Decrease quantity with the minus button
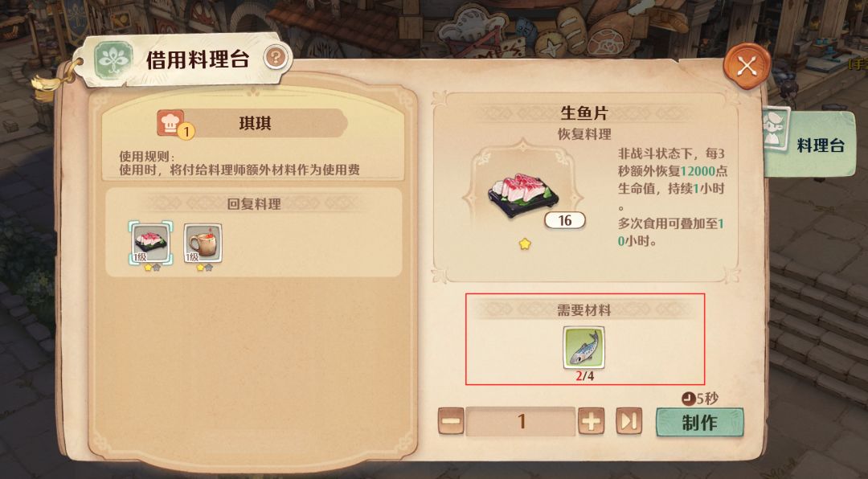The width and height of the screenshot is (868, 479). [451, 422]
